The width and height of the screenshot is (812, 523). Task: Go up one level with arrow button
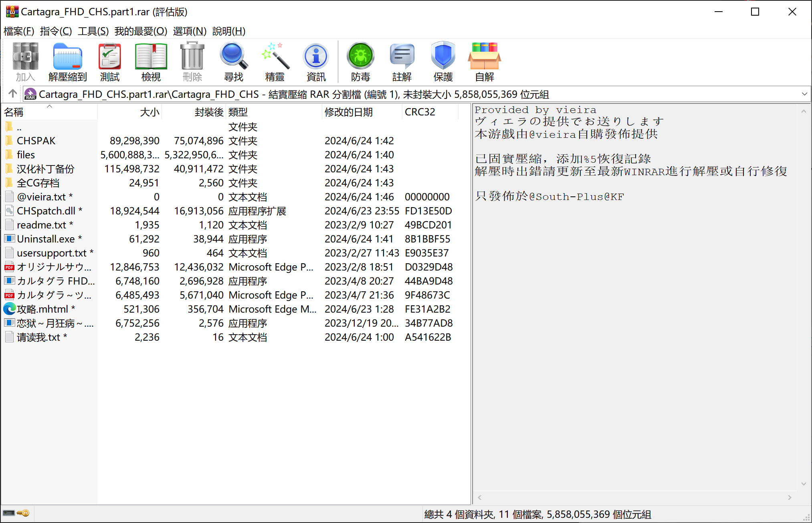(12, 94)
